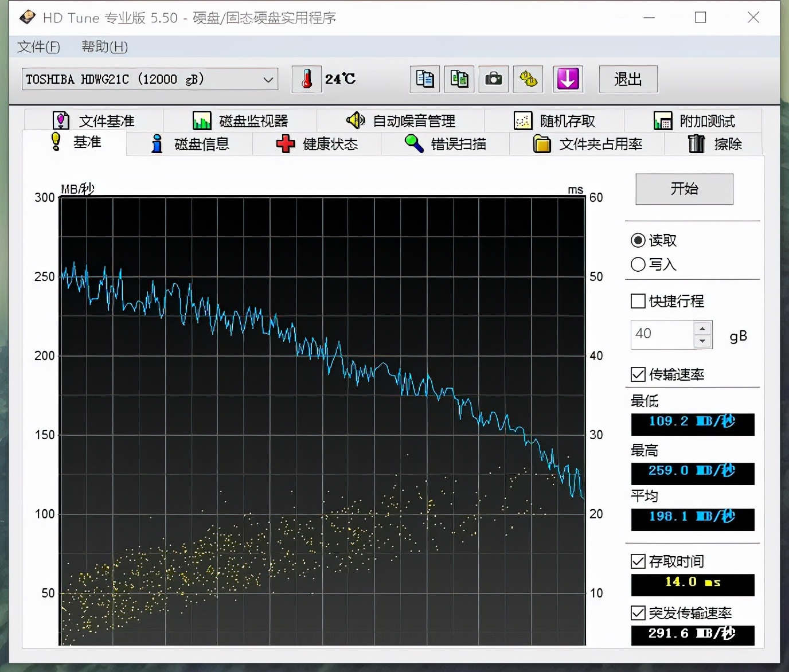The width and height of the screenshot is (789, 672).
Task: Click the up arrow to increase 40 gB
Action: (x=702, y=328)
